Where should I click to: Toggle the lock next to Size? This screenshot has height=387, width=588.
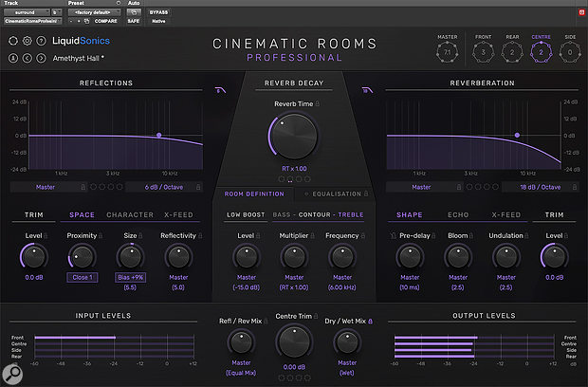pos(140,236)
